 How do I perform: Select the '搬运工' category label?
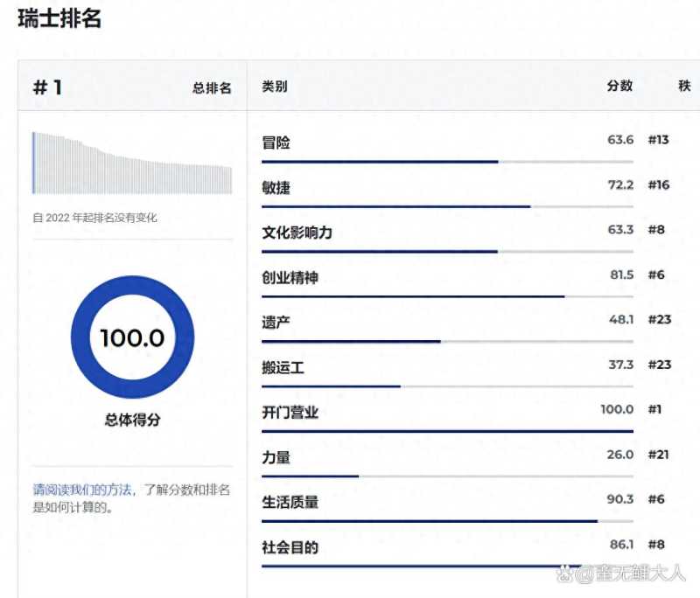click(283, 367)
